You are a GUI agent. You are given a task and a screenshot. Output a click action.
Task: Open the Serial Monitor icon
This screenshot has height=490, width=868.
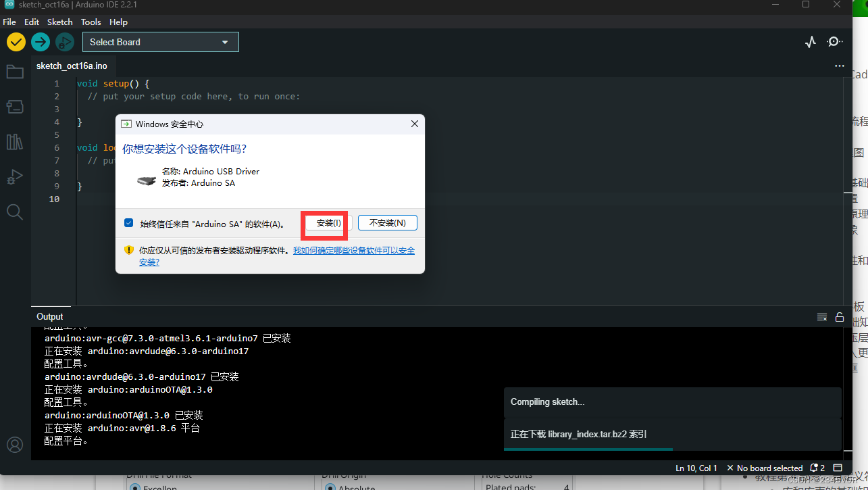pyautogui.click(x=835, y=42)
